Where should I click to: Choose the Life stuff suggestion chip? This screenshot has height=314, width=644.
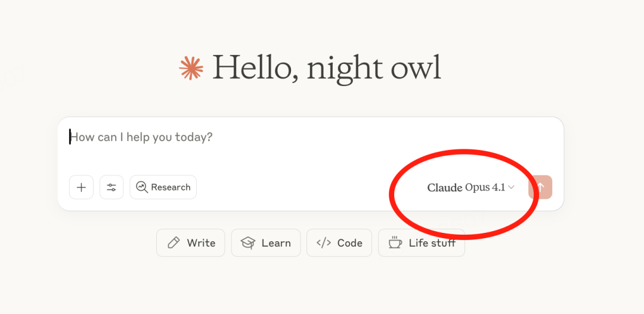click(422, 243)
